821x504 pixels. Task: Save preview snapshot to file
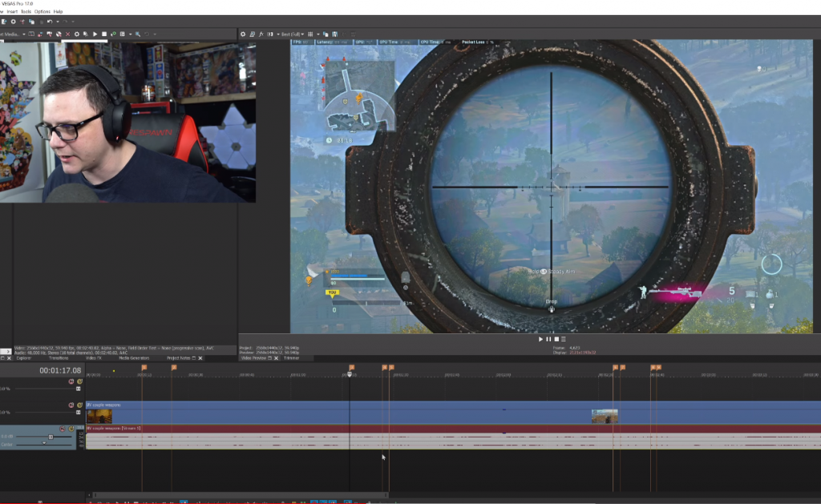(334, 34)
